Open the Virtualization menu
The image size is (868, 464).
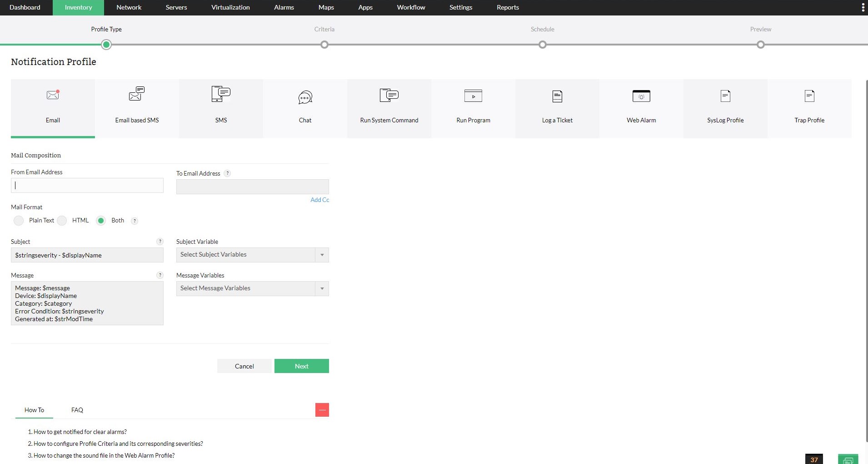coord(230,7)
